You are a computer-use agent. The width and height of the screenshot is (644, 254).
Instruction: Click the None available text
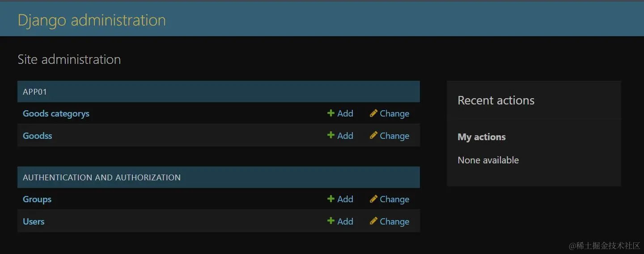[488, 160]
